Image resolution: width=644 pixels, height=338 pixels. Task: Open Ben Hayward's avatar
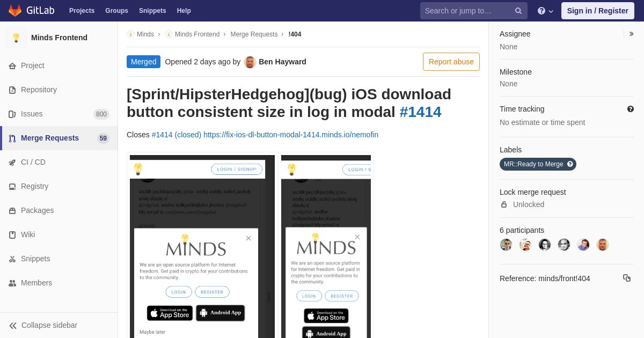pos(250,62)
